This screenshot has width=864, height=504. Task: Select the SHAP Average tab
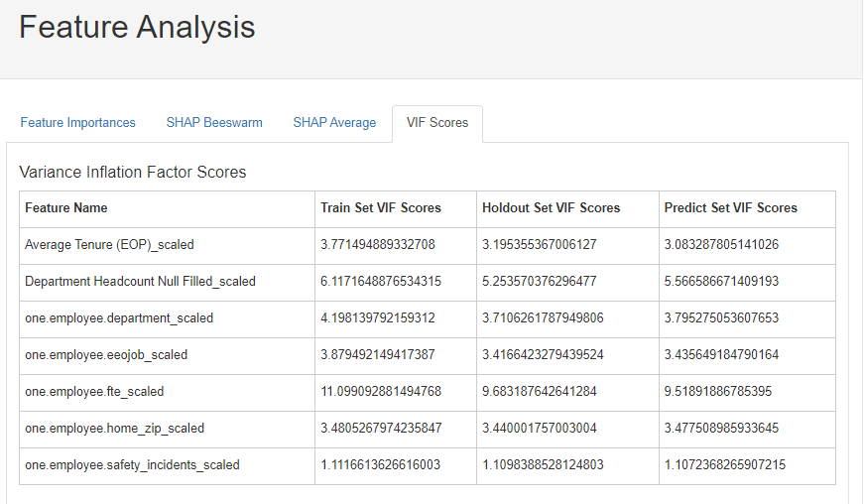tap(334, 123)
